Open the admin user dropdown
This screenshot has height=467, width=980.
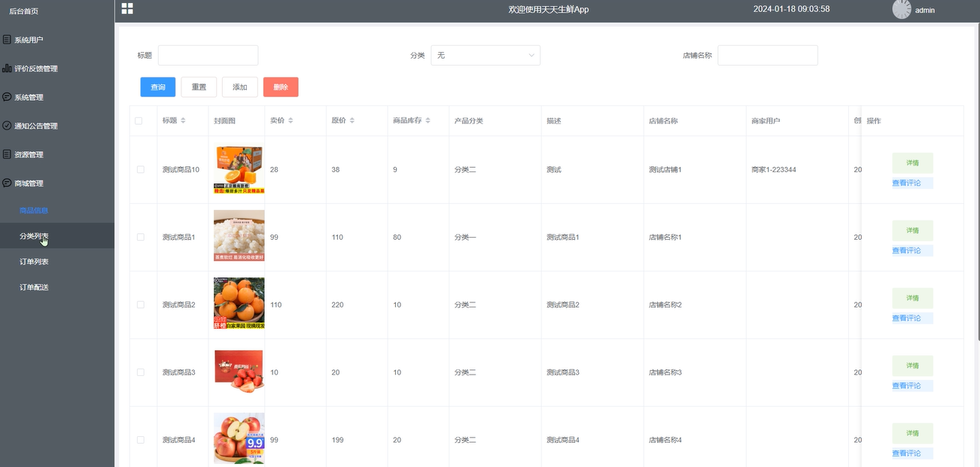(925, 11)
